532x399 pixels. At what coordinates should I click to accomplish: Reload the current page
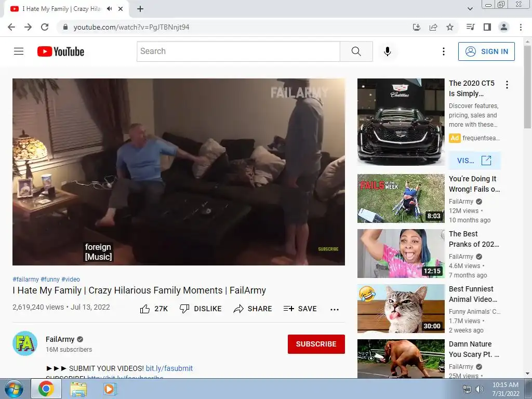pos(45,27)
